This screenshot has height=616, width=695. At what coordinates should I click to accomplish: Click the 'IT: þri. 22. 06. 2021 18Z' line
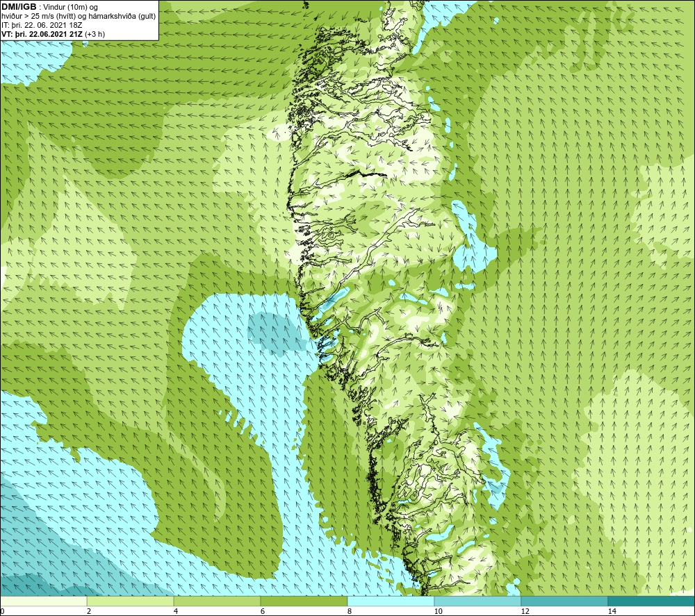point(42,25)
